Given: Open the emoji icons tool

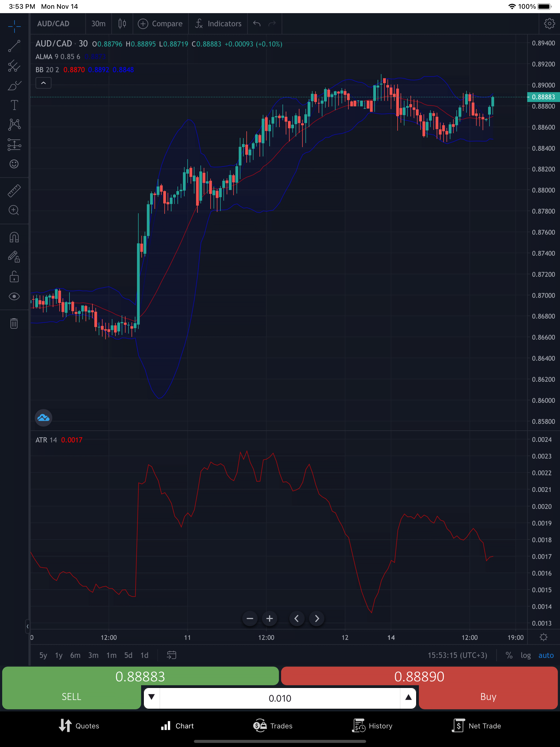Looking at the screenshot, I should 14,164.
